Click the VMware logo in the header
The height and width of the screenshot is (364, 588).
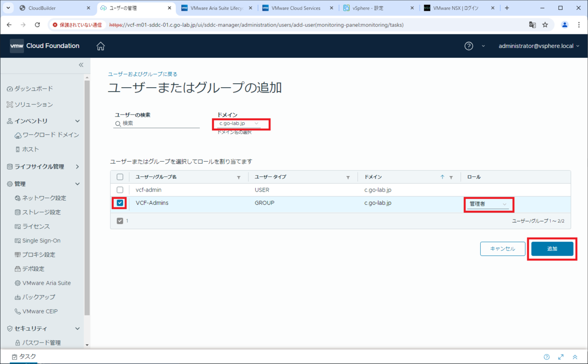tap(17, 46)
